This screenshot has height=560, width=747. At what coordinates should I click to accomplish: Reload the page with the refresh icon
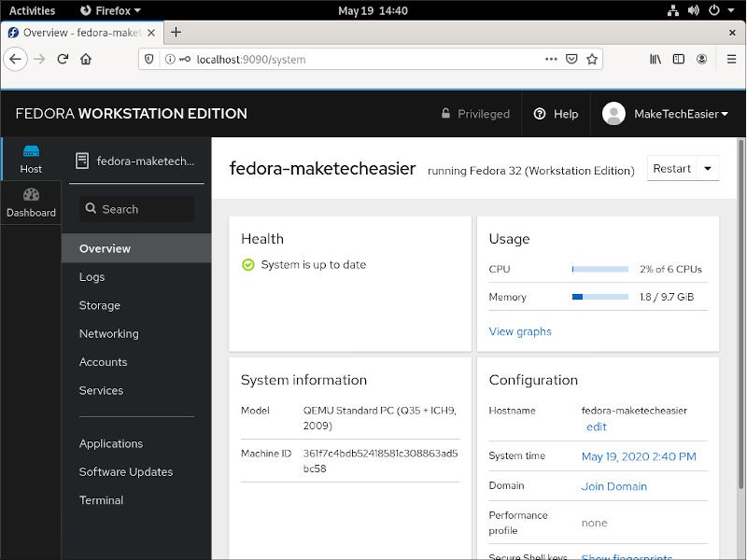click(63, 59)
